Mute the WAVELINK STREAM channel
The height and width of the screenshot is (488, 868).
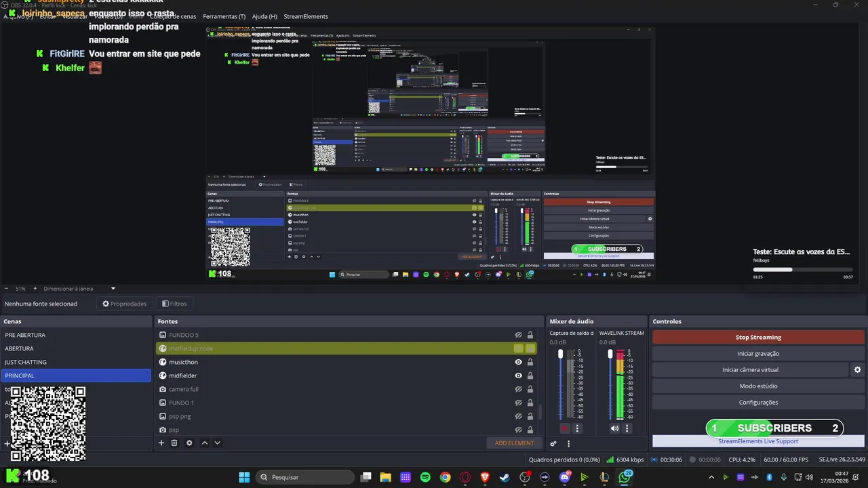[x=614, y=428]
